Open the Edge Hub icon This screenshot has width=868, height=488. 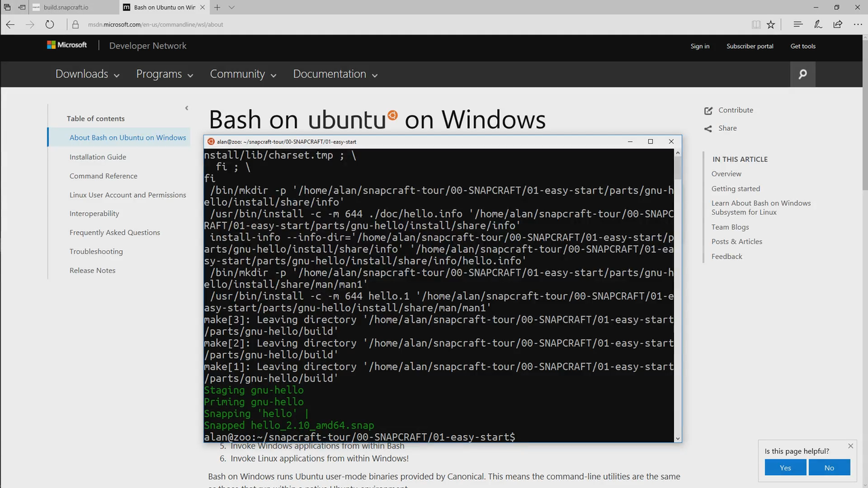tap(798, 24)
